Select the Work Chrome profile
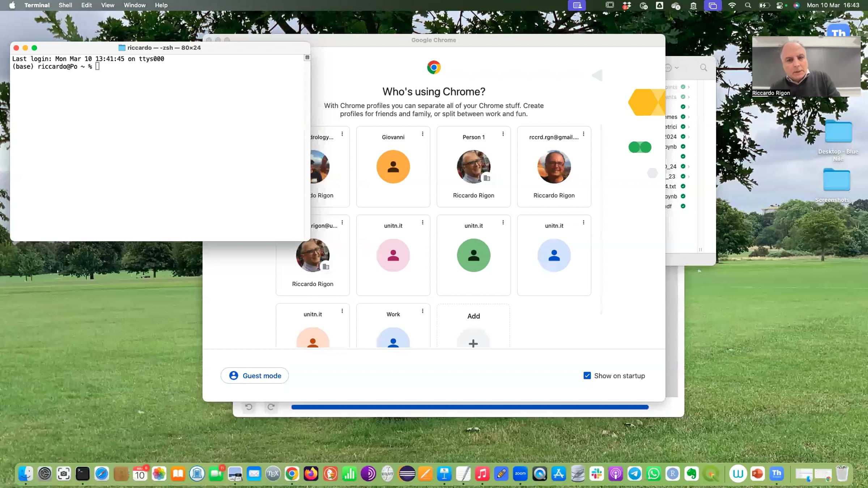The image size is (868, 488). (x=393, y=326)
